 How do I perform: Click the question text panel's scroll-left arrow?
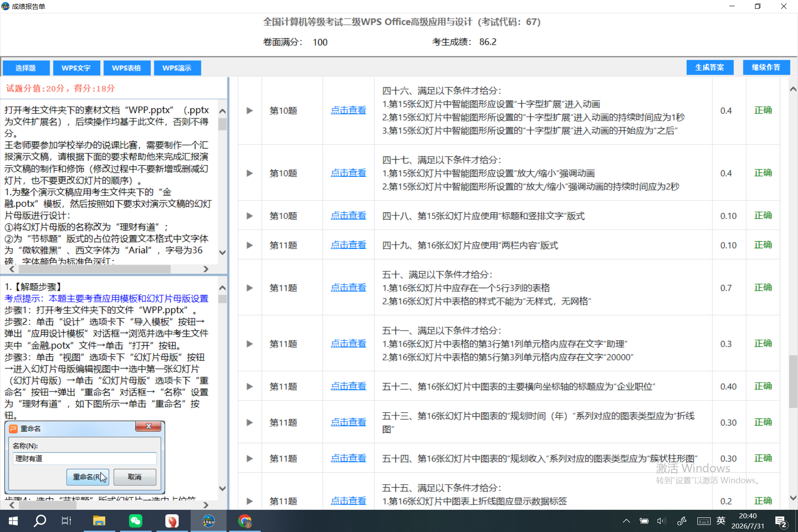pos(12,269)
